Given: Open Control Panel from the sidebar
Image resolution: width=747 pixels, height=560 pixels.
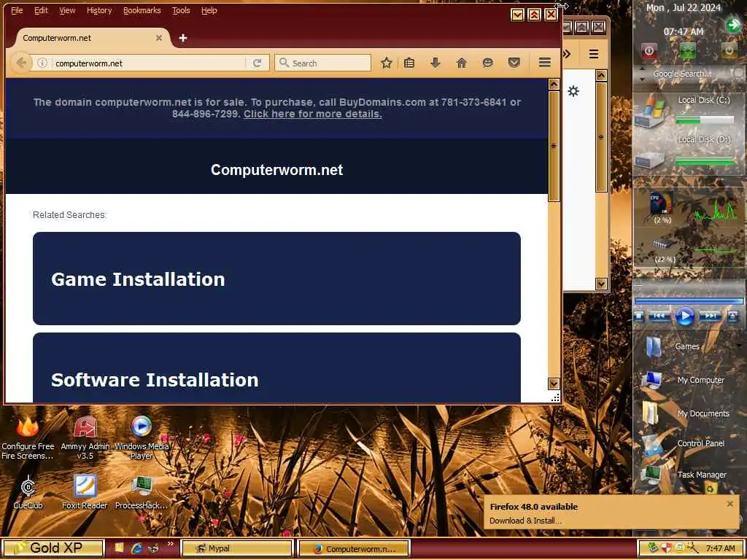Looking at the screenshot, I should coord(684,443).
